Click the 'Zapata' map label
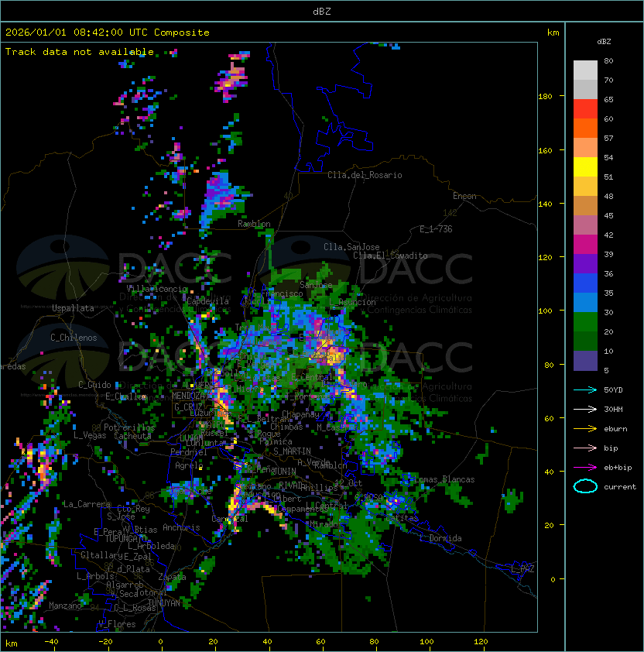Image resolution: width=644 pixels, height=652 pixels. tap(172, 577)
